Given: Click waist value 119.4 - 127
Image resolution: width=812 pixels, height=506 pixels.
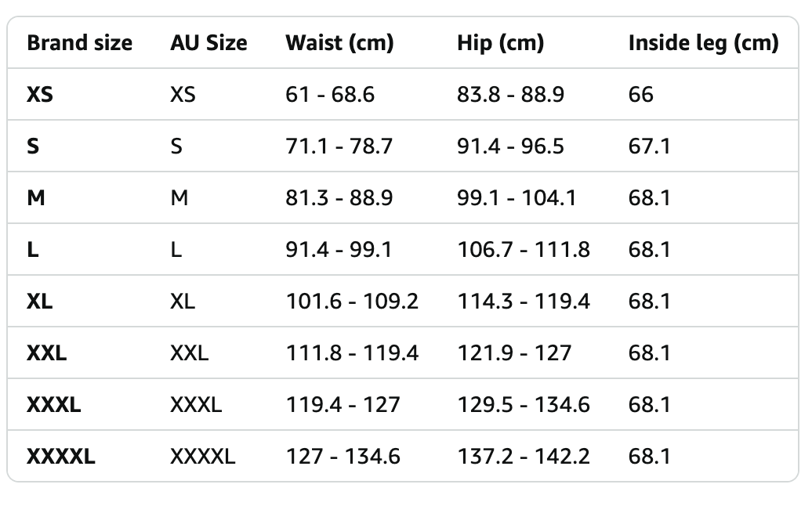Looking at the screenshot, I should point(343,405).
